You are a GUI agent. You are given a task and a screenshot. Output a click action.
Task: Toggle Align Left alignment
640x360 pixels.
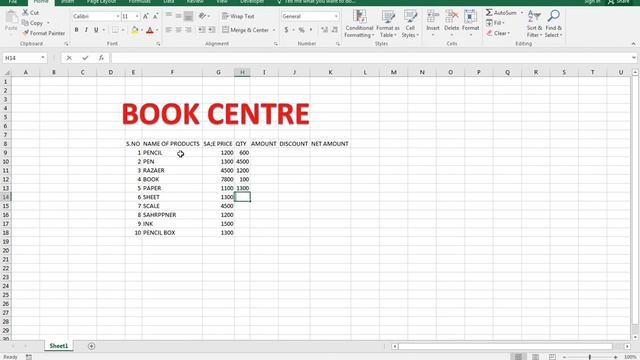pyautogui.click(x=169, y=30)
